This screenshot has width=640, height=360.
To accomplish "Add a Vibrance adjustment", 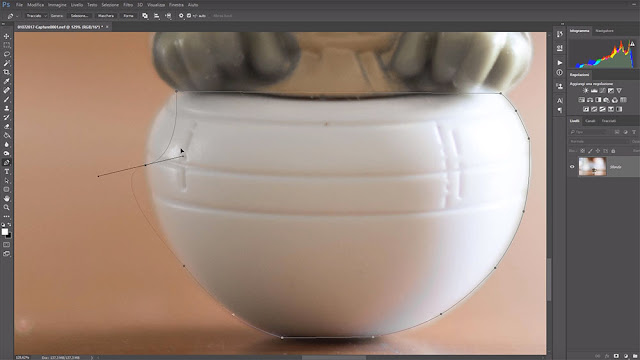I will click(x=619, y=91).
